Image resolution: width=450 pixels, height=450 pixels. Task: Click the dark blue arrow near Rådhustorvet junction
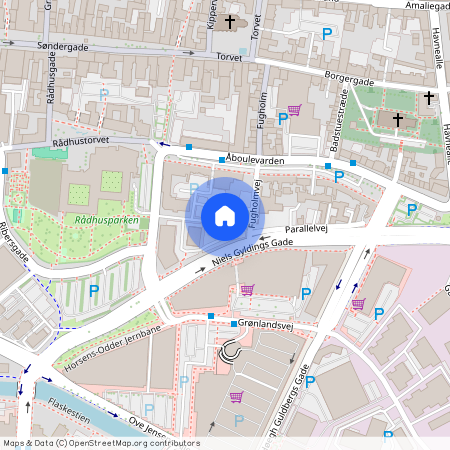pos(164,144)
